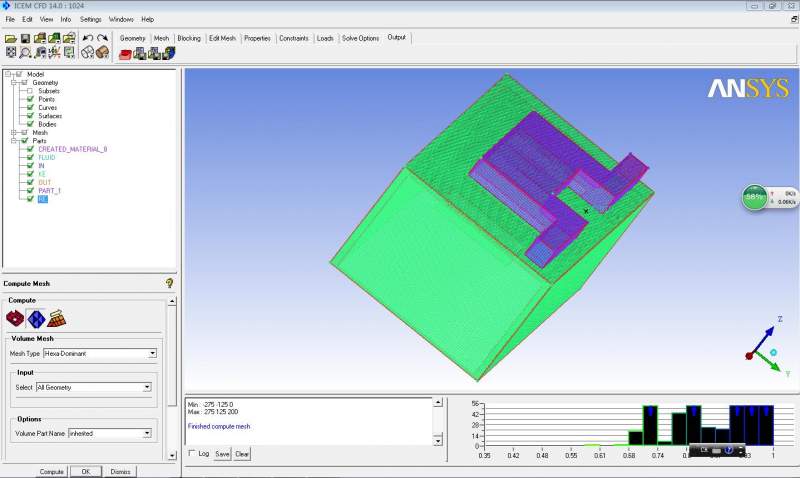The width and height of the screenshot is (800, 478).
Task: Enable the Log checkbox
Action: point(192,453)
